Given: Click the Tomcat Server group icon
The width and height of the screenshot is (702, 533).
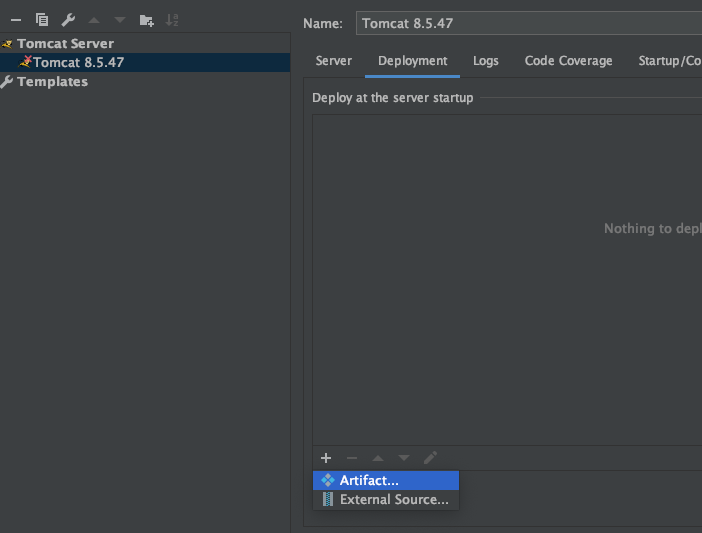Looking at the screenshot, I should coord(7,44).
